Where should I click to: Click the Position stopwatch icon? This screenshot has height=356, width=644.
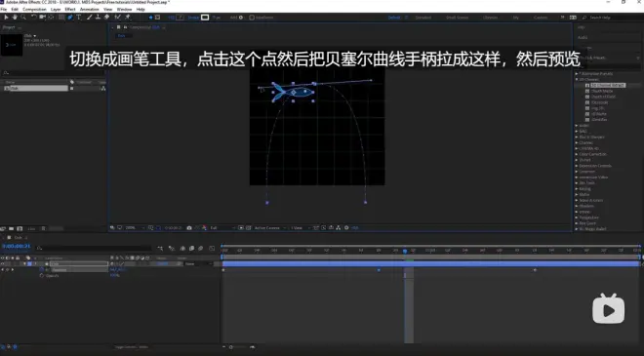pos(42,270)
